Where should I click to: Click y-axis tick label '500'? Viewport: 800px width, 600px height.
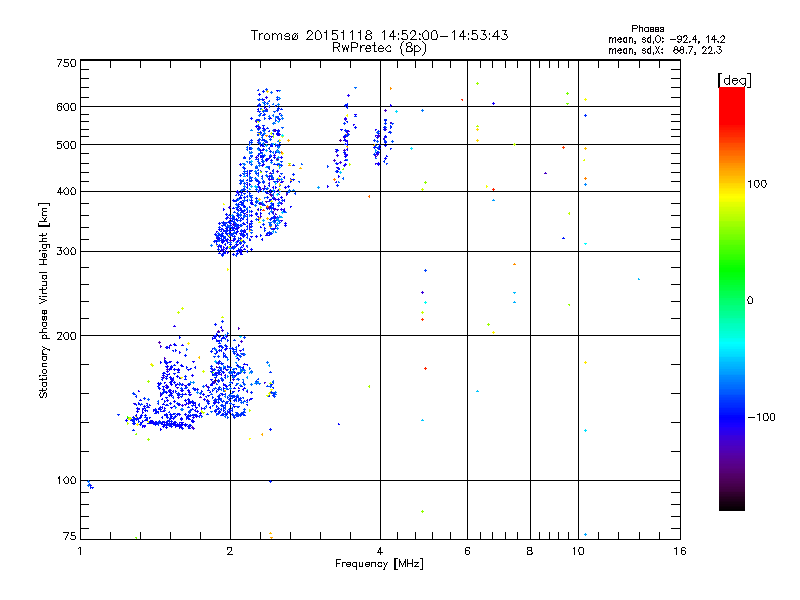click(x=66, y=145)
